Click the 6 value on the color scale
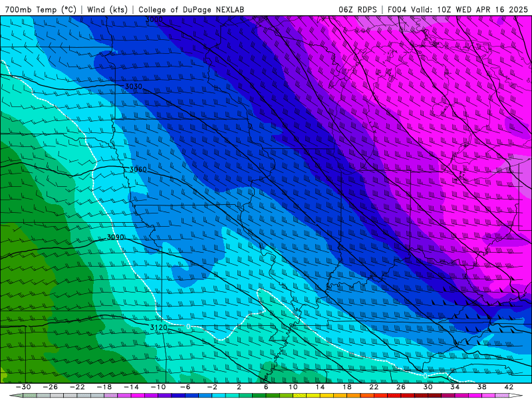 coord(266,387)
